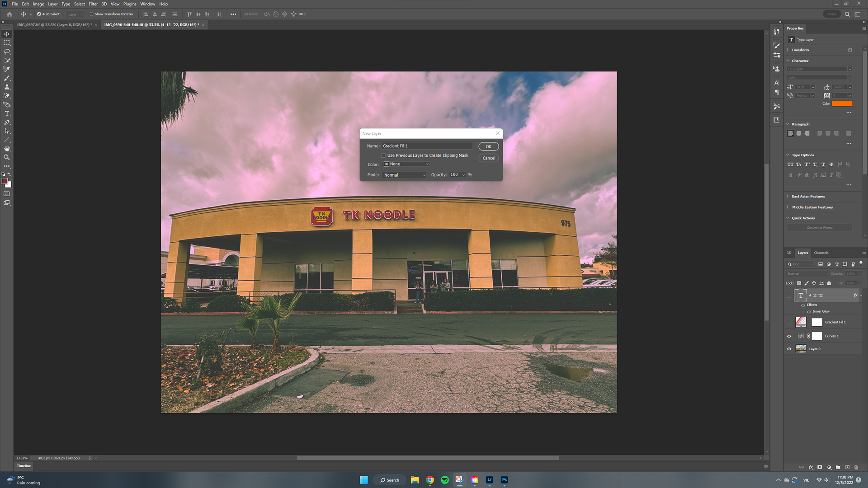This screenshot has width=868, height=488.
Task: Collapse the effects list on layer 4 12 '22
Action: click(860, 295)
